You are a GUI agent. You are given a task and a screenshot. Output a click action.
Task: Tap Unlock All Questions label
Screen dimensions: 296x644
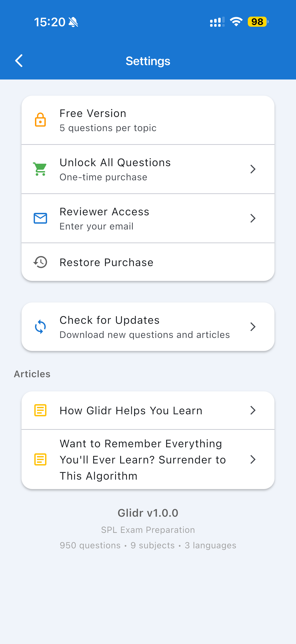coord(115,163)
